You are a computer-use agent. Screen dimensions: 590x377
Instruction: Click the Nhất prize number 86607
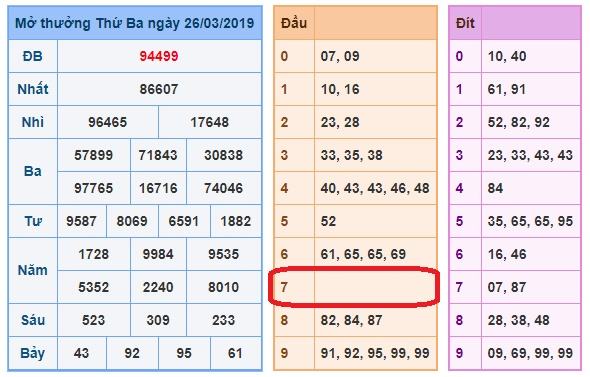pos(159,89)
